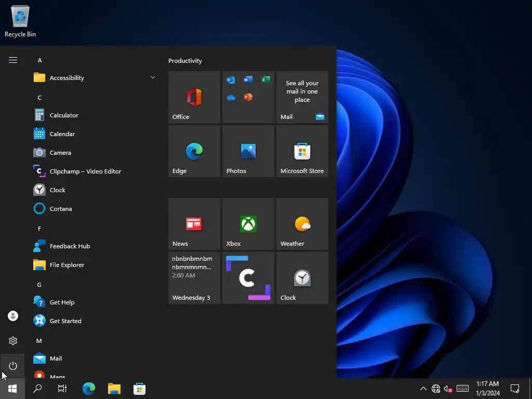Open the Power options button
The height and width of the screenshot is (399, 532).
coord(13,366)
